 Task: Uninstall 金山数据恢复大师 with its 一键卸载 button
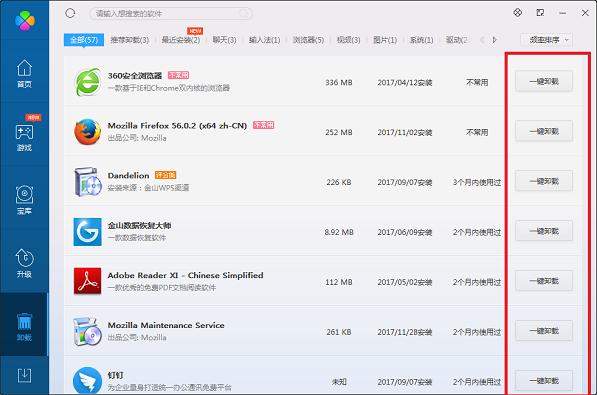[x=544, y=231]
